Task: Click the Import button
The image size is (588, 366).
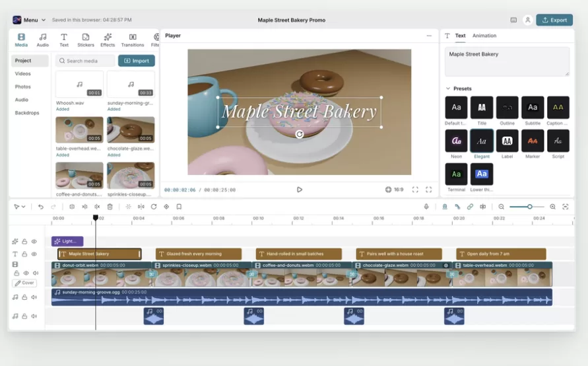Action: tap(137, 61)
